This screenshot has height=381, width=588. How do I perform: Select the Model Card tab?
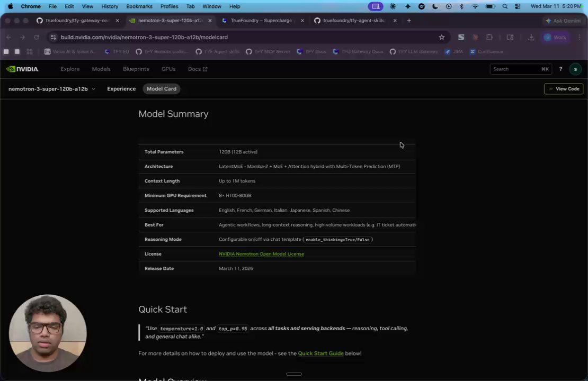click(161, 89)
